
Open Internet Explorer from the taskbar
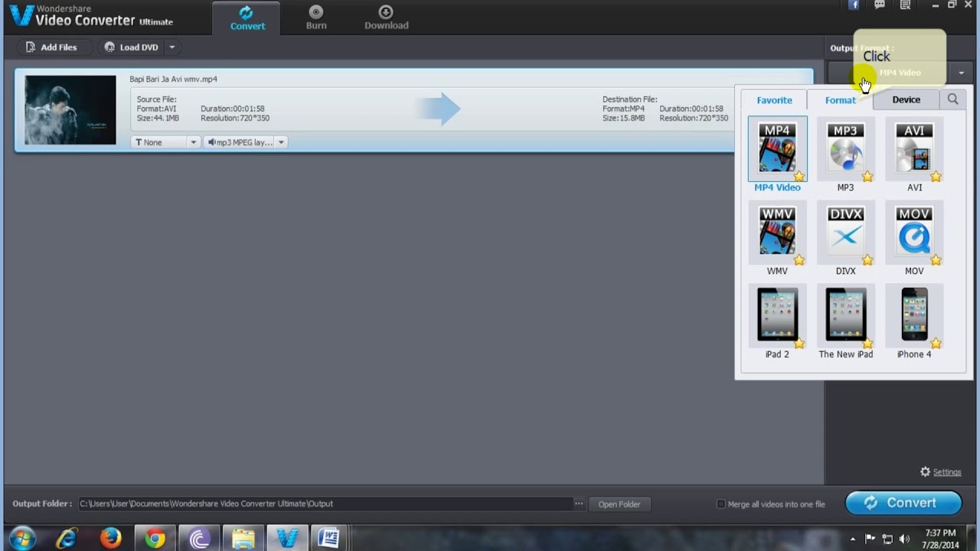coord(67,539)
